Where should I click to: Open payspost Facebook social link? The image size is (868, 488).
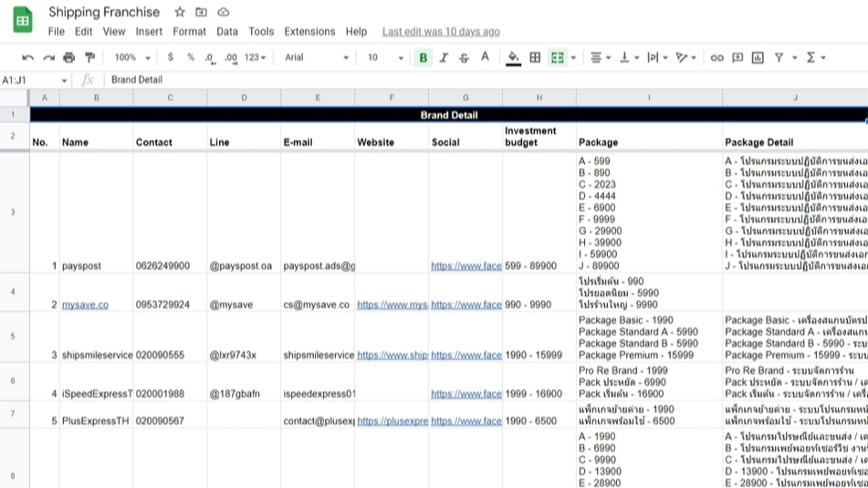[466, 265]
